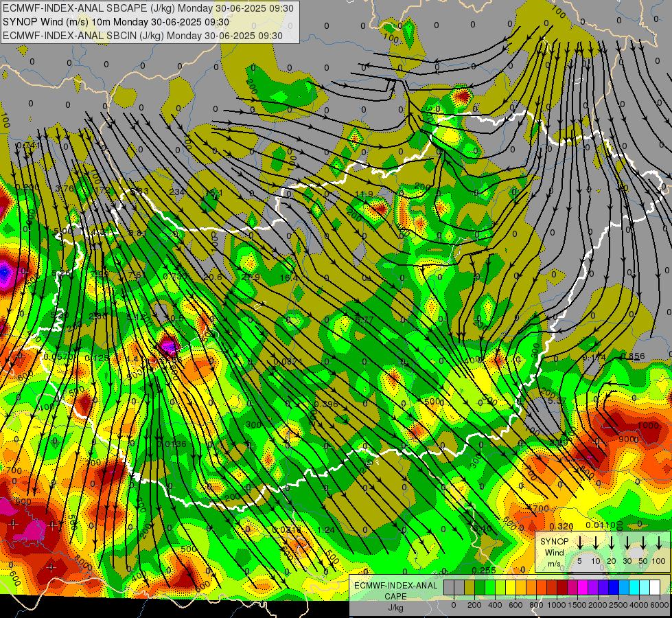Click the 10 m/s wind arrow in SYNOP legend
Viewport: 672px width, 618px height.
(596, 542)
